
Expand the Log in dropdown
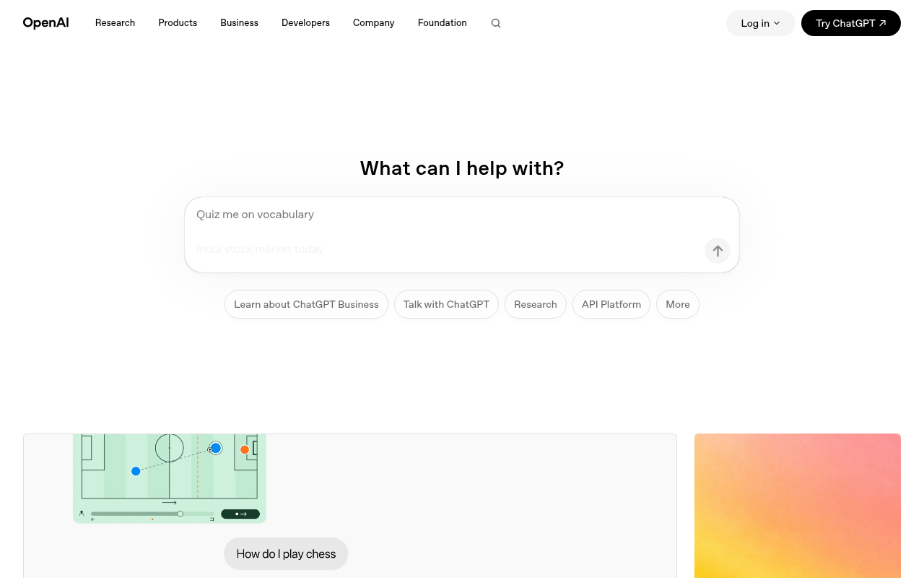point(761,23)
